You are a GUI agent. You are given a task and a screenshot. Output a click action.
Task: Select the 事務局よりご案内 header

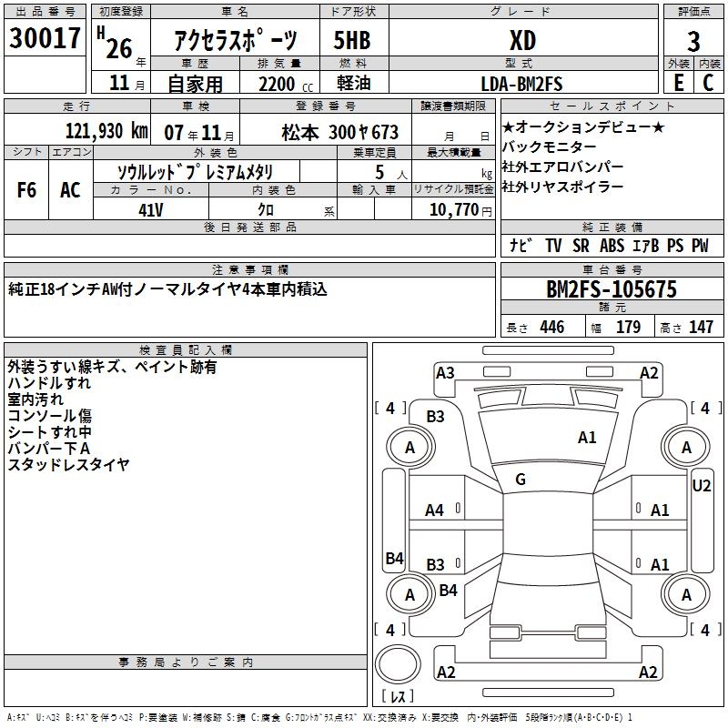(186, 662)
